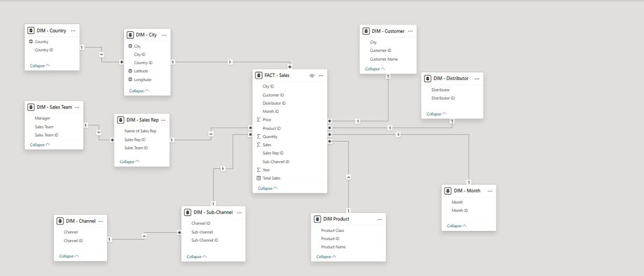The height and width of the screenshot is (276, 644).
Task: Select the Channel to Sub-Channel relationship arrow
Action: coord(144,236)
